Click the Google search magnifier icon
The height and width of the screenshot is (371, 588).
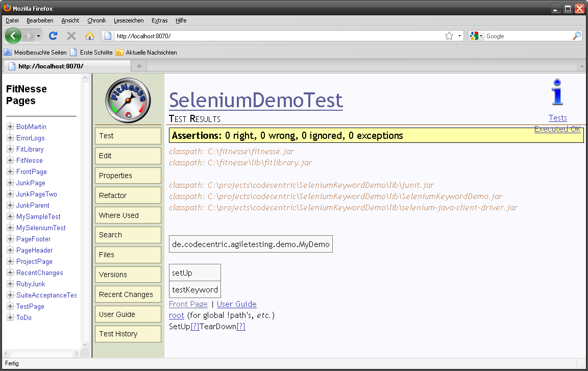tap(577, 36)
